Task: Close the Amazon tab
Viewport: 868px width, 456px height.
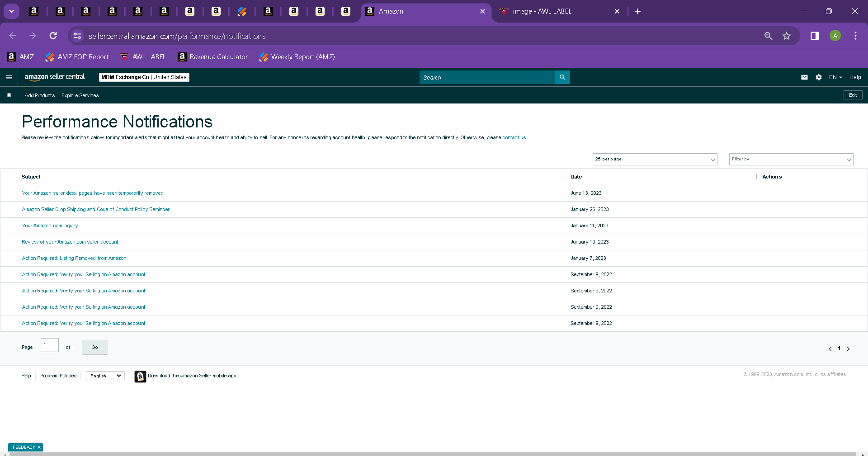Action: coord(482,11)
